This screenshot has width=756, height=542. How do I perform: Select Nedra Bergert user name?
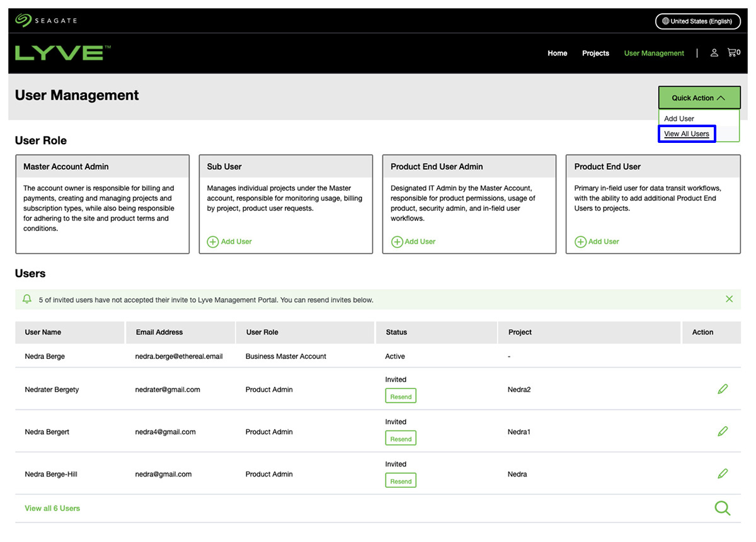click(47, 432)
